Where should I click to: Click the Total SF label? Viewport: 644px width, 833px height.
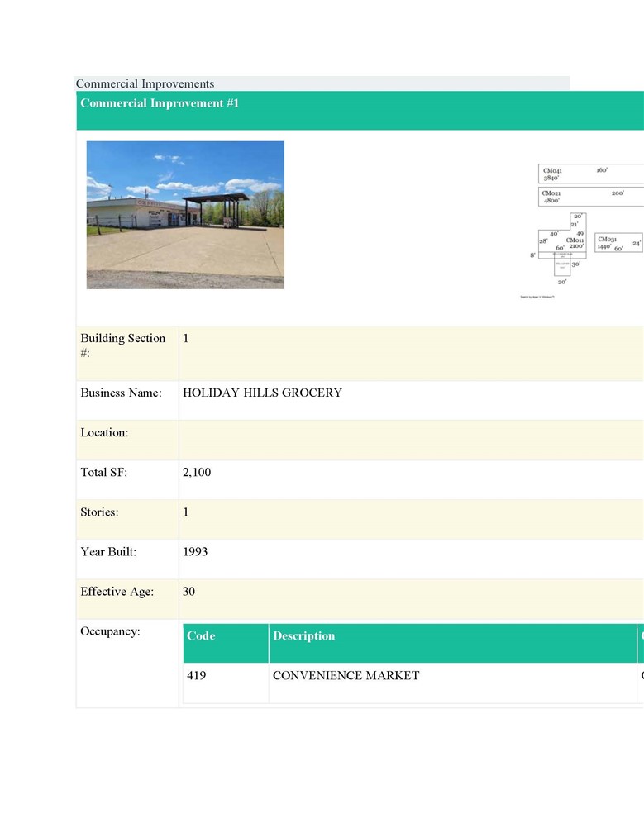(104, 473)
